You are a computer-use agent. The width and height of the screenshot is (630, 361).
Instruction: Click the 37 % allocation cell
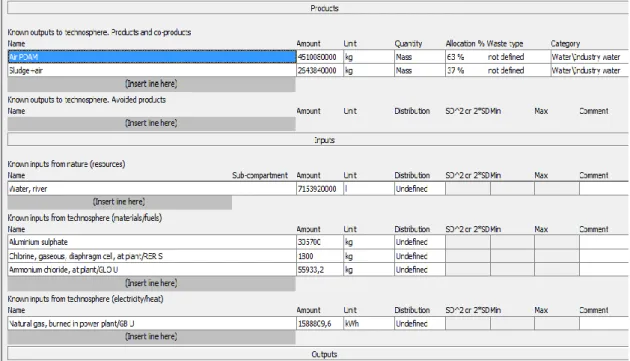tap(465, 70)
